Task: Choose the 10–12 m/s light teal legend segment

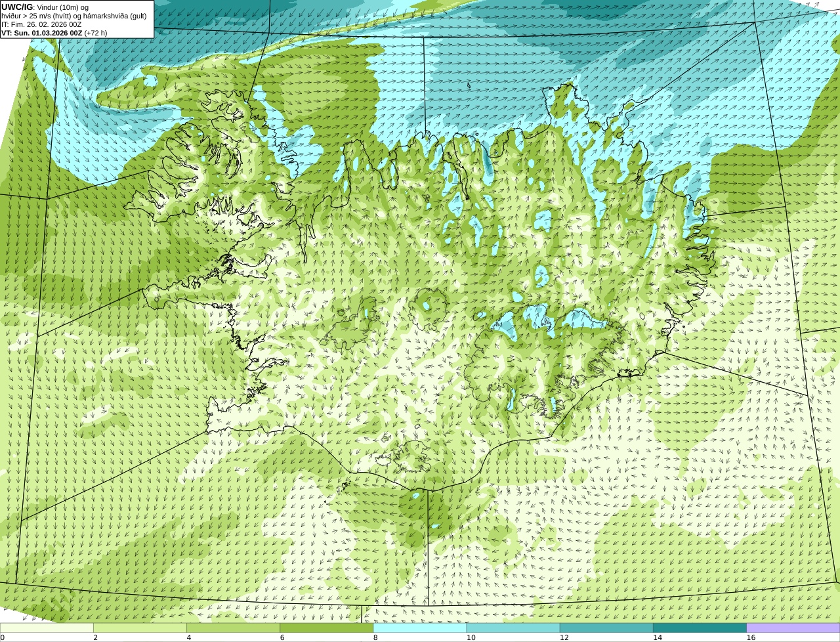Action: pos(513,628)
